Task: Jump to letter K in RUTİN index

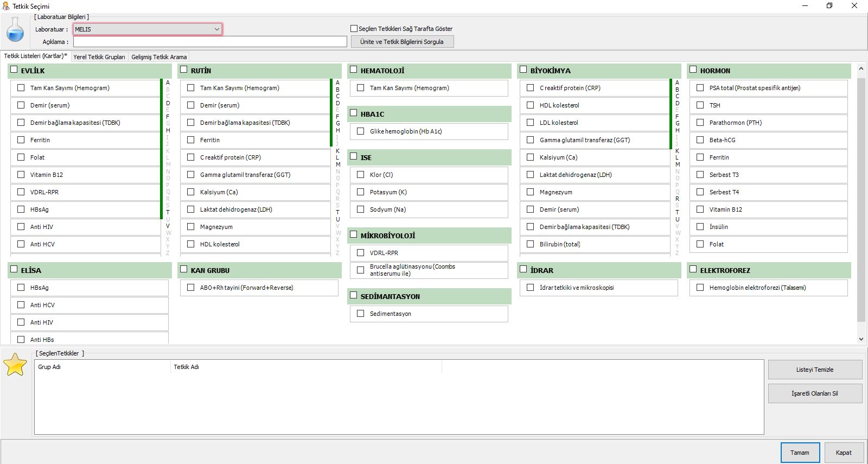Action: (337, 151)
